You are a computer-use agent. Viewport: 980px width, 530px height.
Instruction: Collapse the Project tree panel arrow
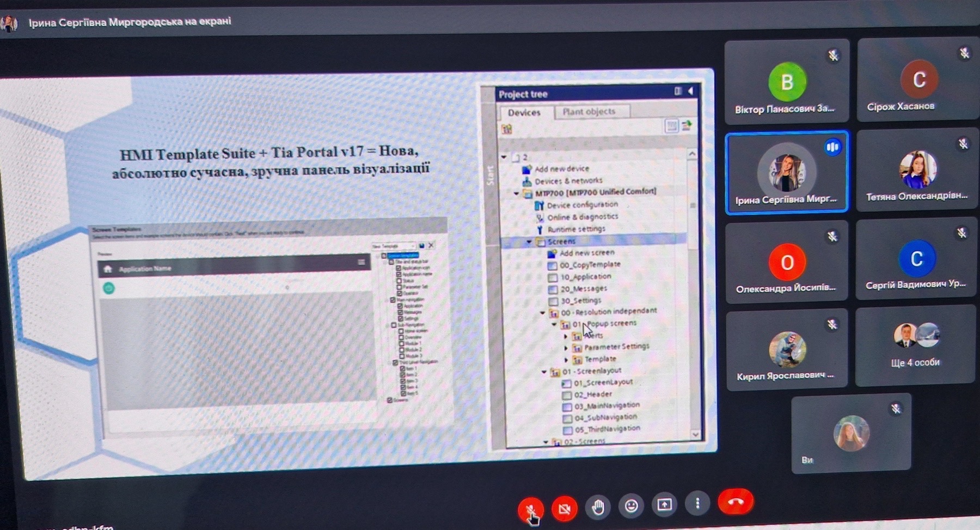(x=691, y=91)
